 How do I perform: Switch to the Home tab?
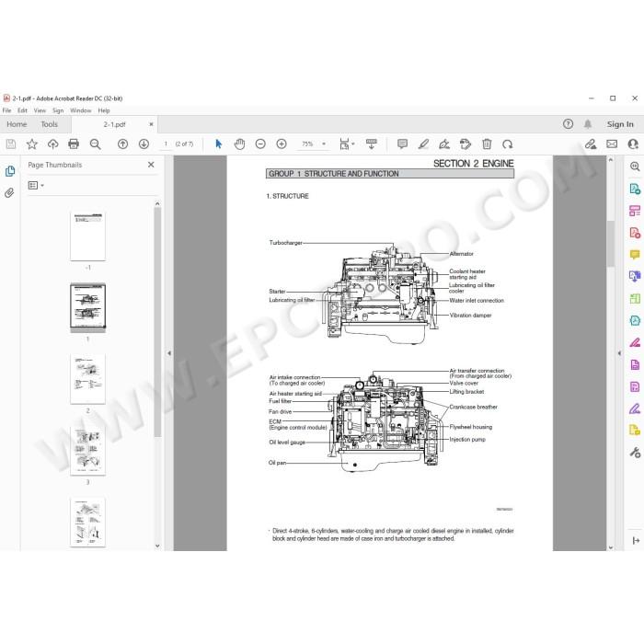(x=17, y=124)
